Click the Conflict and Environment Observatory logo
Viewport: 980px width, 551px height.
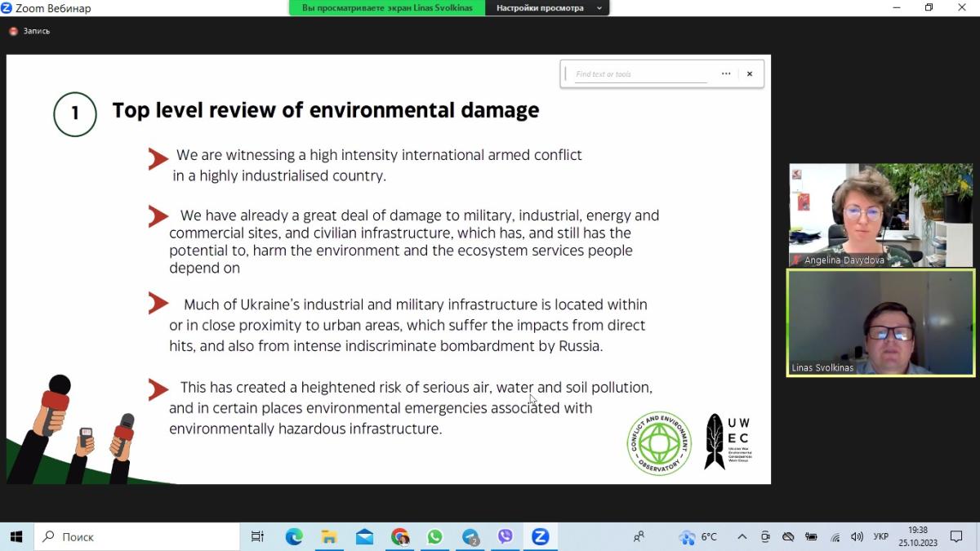(x=659, y=443)
